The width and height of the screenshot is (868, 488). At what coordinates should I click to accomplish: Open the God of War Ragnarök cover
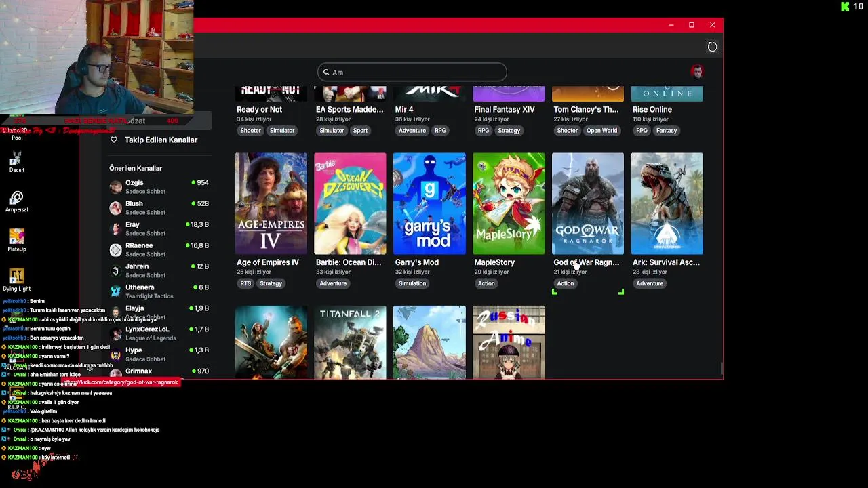pos(588,203)
